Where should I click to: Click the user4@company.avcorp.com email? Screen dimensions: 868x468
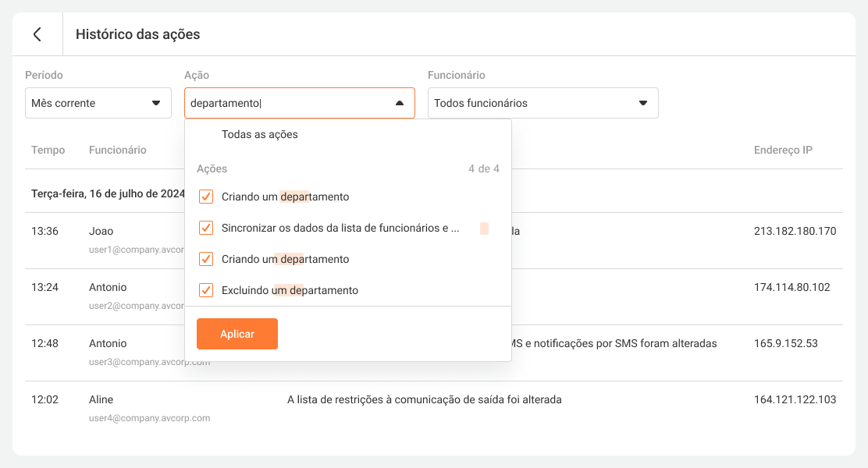point(149,418)
